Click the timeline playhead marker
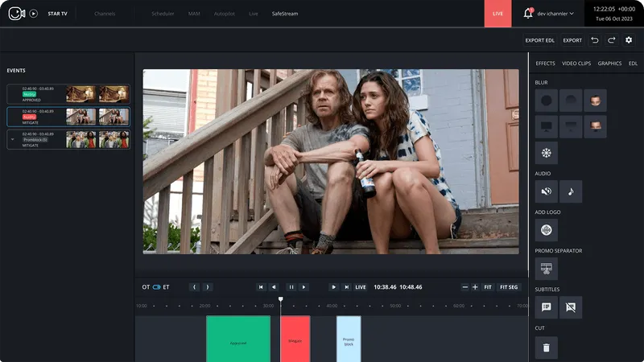 [x=280, y=299]
